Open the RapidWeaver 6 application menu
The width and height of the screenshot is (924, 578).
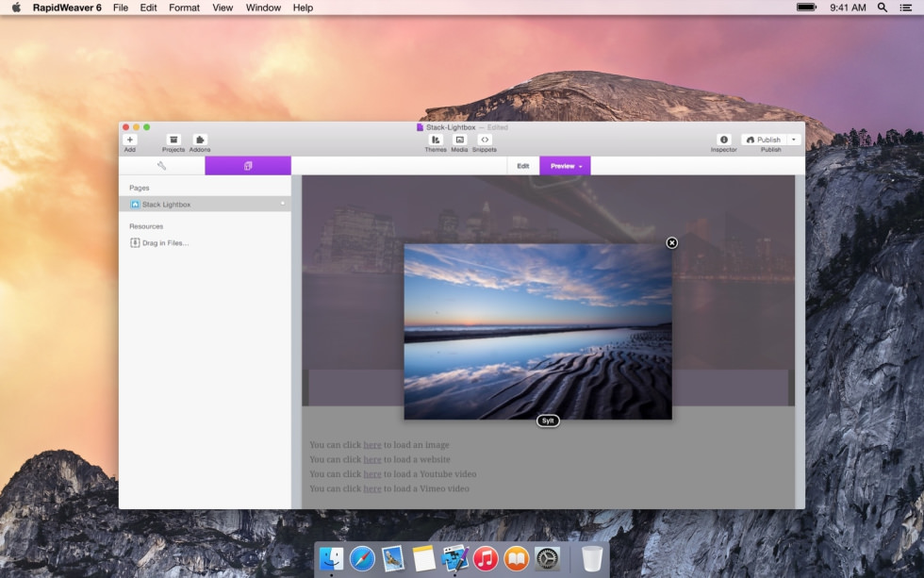coord(67,8)
